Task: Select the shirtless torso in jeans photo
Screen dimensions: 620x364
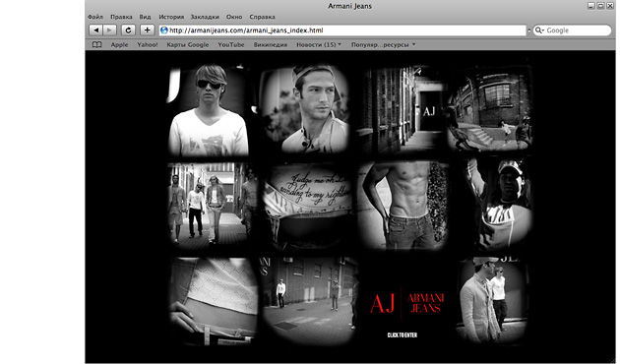Action: point(403,206)
